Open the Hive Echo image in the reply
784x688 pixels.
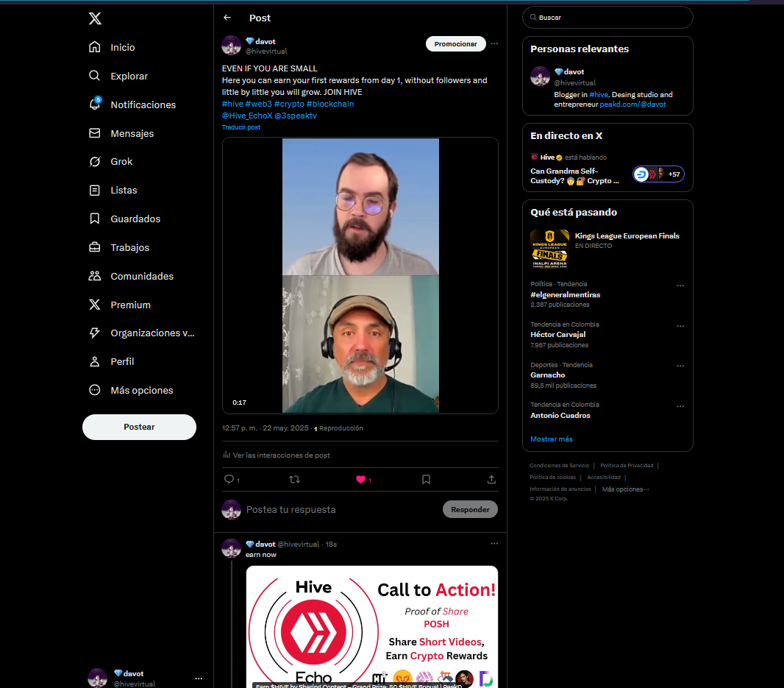(372, 627)
